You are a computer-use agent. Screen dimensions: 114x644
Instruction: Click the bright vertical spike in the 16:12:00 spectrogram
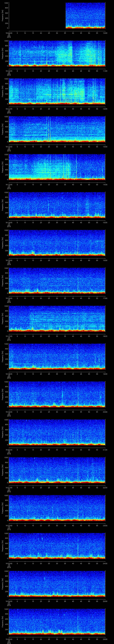point(47,129)
